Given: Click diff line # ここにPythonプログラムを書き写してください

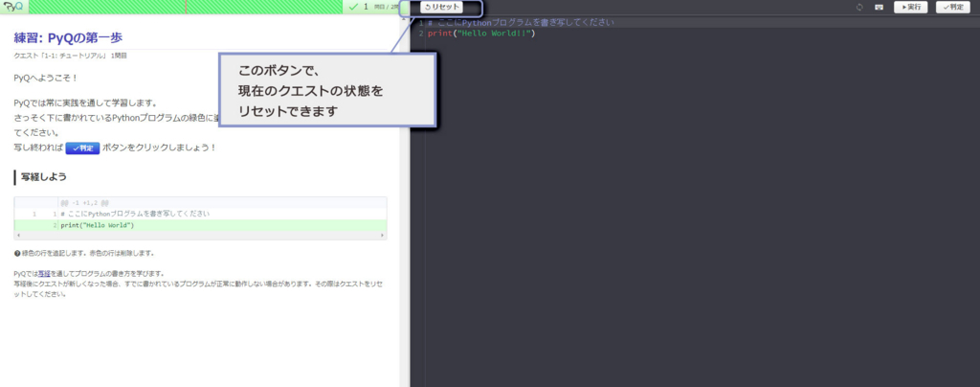Looking at the screenshot, I should tap(135, 215).
